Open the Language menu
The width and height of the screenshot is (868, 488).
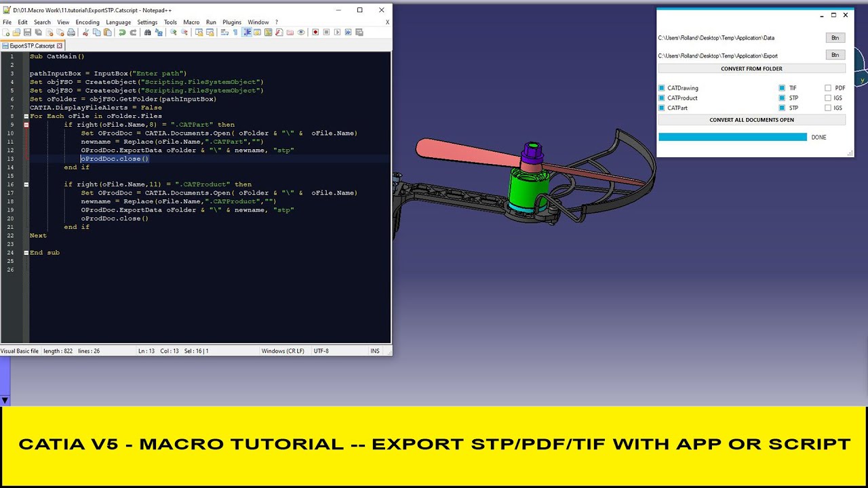[119, 22]
